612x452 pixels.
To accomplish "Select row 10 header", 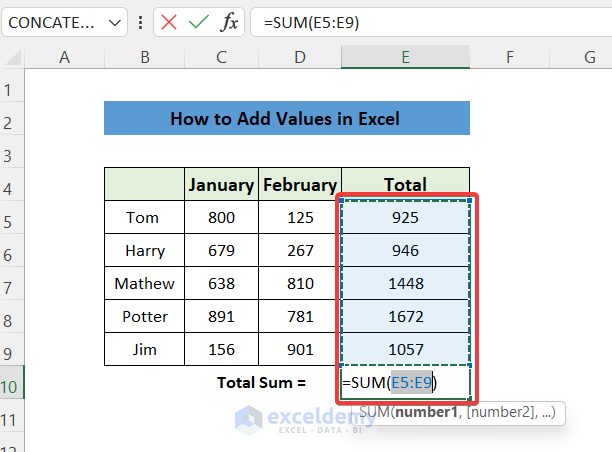I will tap(13, 382).
